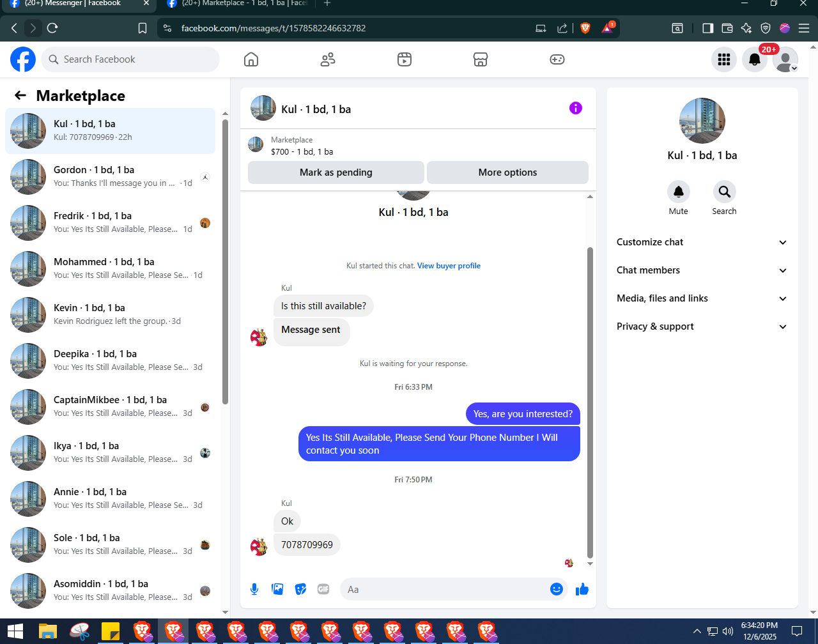Open the browser hamburger menu
The height and width of the screenshot is (644, 818).
click(804, 28)
